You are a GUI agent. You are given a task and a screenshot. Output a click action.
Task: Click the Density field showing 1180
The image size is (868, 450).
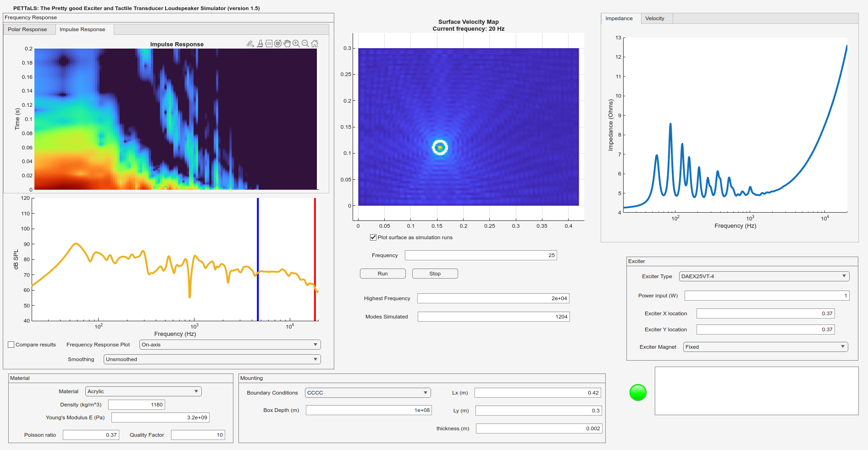(x=137, y=405)
